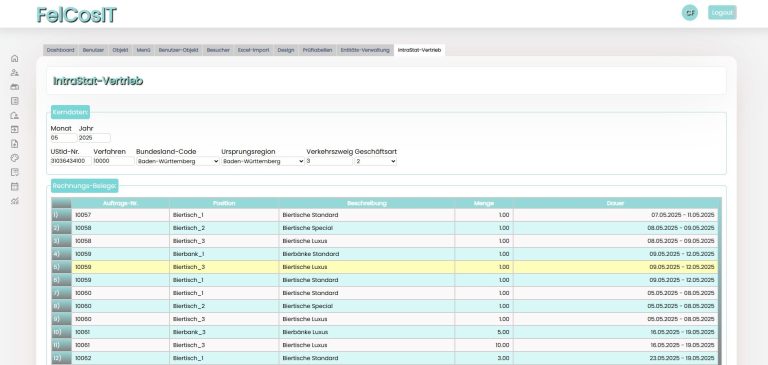Click order number 10060 in row 7
This screenshot has width=768, height=365.
[83, 293]
